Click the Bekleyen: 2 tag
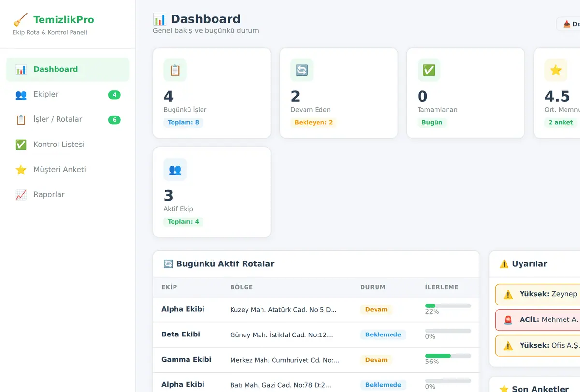This screenshot has height=392, width=580. point(314,123)
